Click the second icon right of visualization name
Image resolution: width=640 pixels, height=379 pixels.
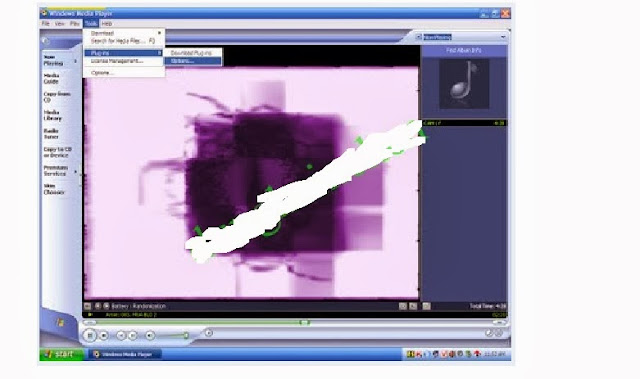click(413, 306)
